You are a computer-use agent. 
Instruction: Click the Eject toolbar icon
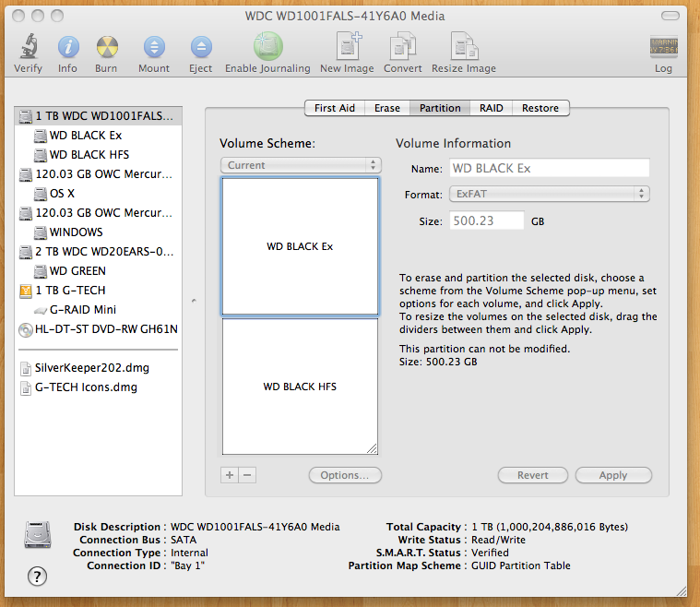201,46
